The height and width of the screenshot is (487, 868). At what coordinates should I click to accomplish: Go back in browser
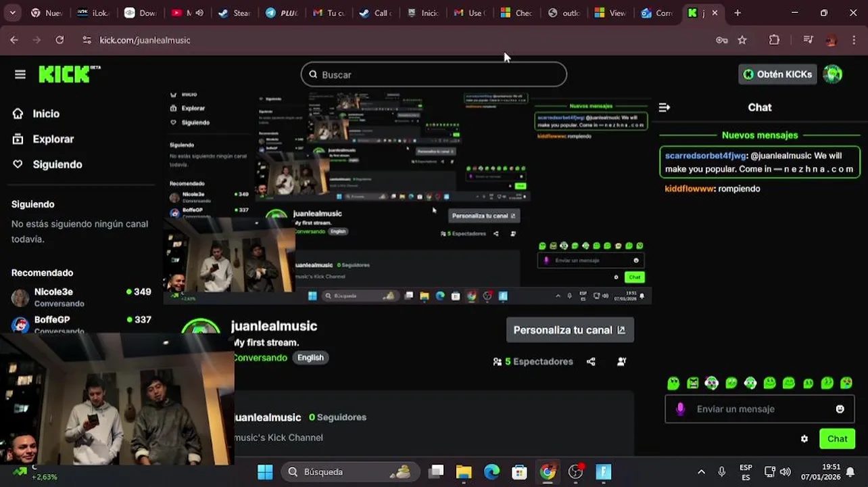[14, 40]
